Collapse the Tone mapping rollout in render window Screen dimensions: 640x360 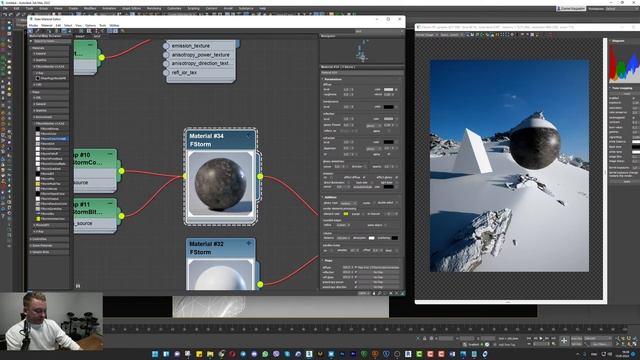(624, 88)
